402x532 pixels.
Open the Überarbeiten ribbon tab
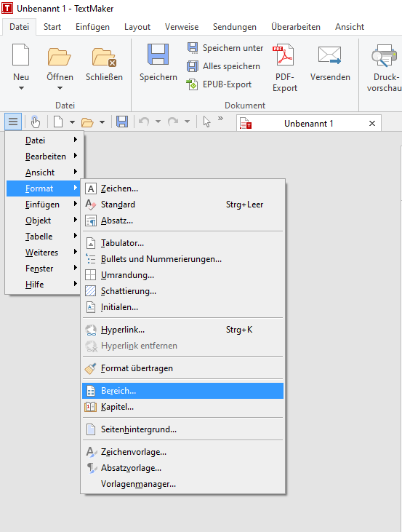(296, 27)
